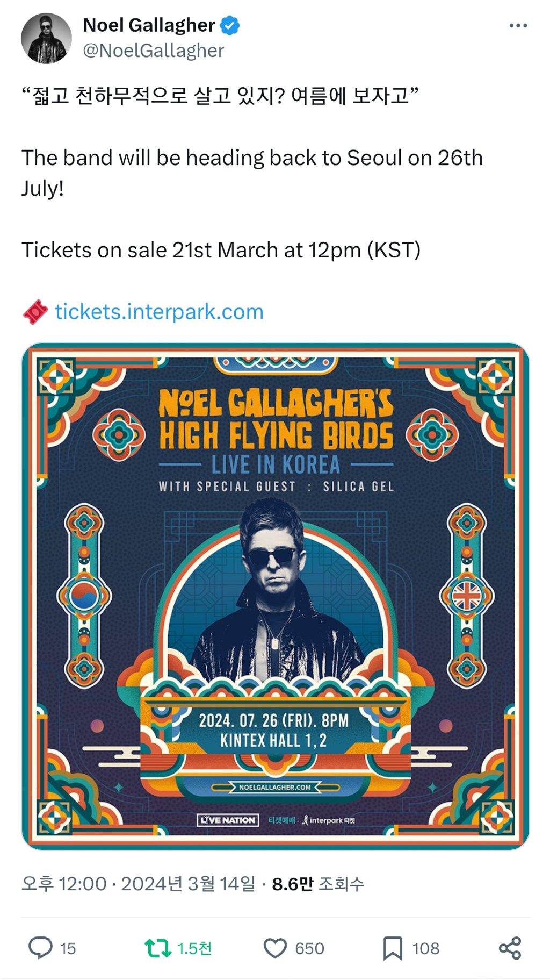Click the share icon
Screen dimensions: 550x980
[x=510, y=948]
